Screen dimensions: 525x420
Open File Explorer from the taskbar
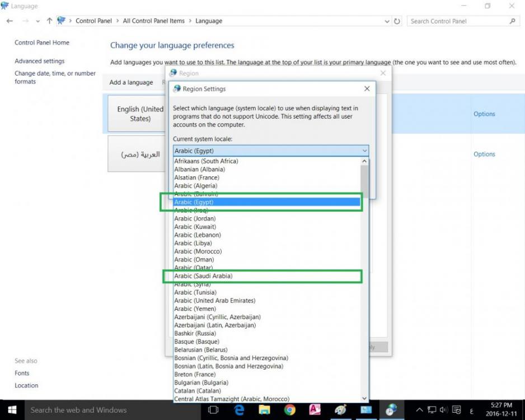264,410
